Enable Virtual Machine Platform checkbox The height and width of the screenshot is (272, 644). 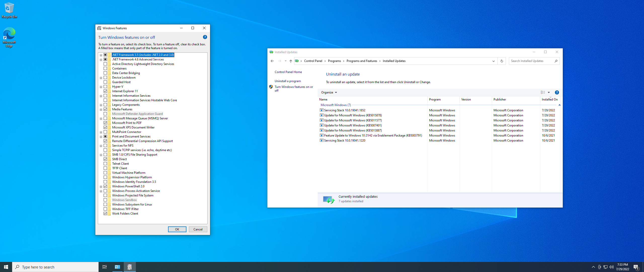tap(105, 173)
